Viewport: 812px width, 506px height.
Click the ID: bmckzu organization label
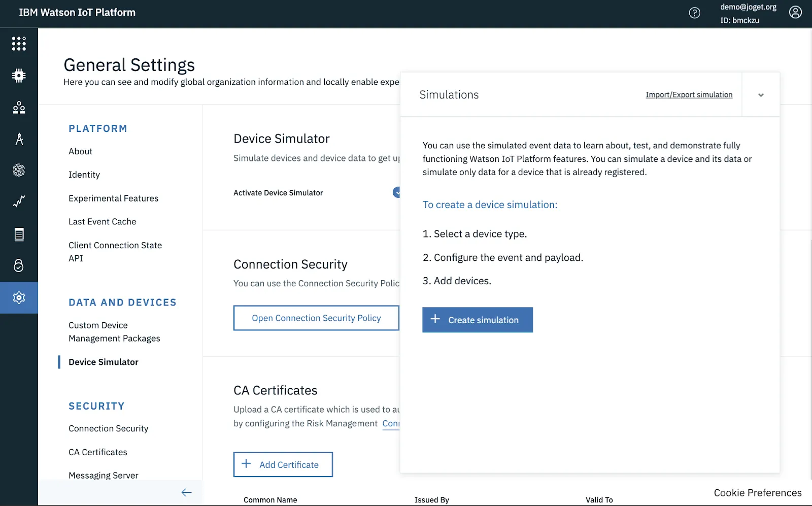click(x=739, y=20)
